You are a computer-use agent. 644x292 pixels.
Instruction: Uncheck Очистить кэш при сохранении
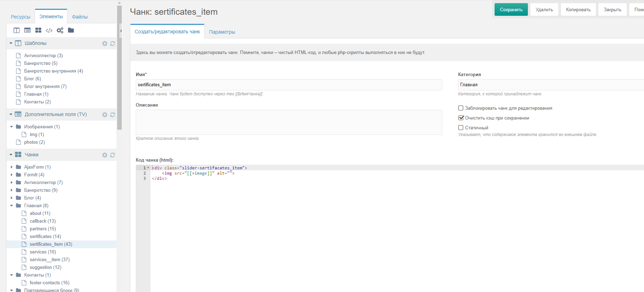[461, 118]
